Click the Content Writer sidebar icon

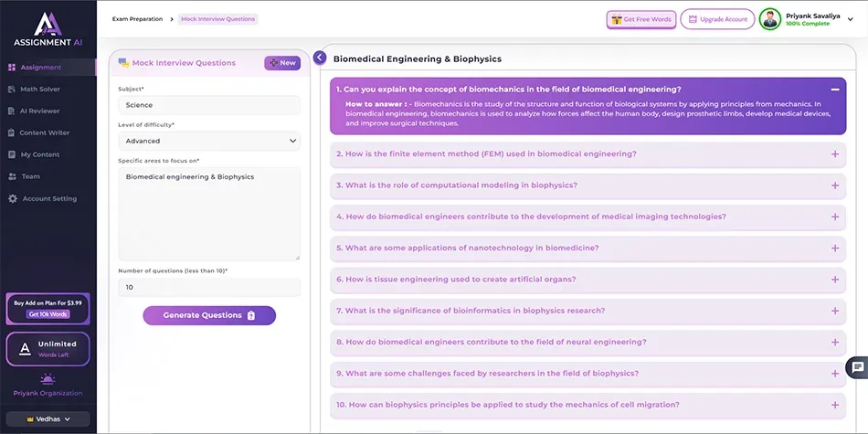pos(12,132)
